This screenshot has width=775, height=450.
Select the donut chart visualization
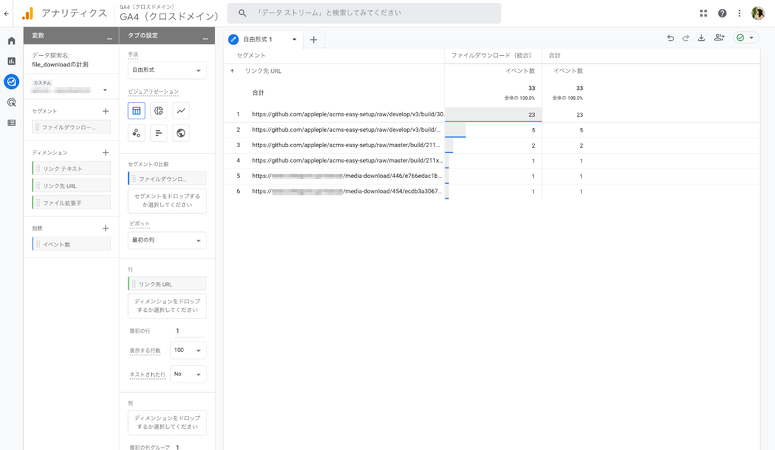(159, 111)
